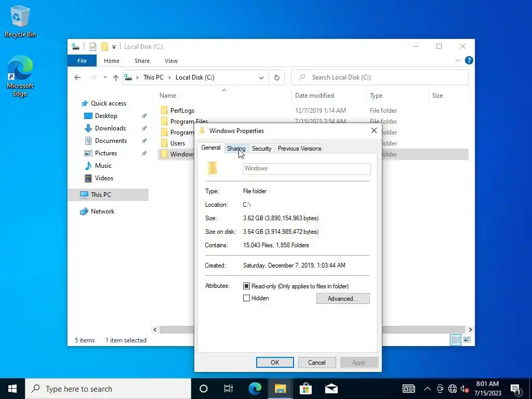Close the Windows Properties dialog

point(374,130)
